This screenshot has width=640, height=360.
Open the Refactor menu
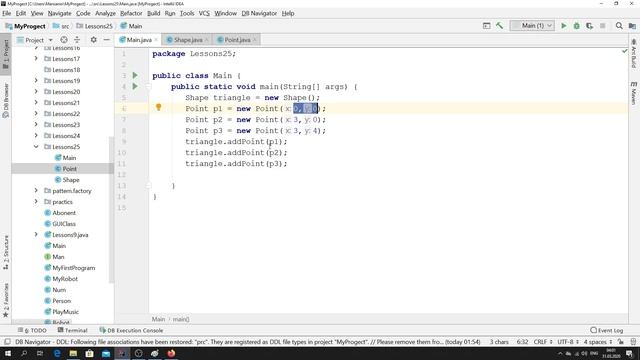tap(131, 13)
